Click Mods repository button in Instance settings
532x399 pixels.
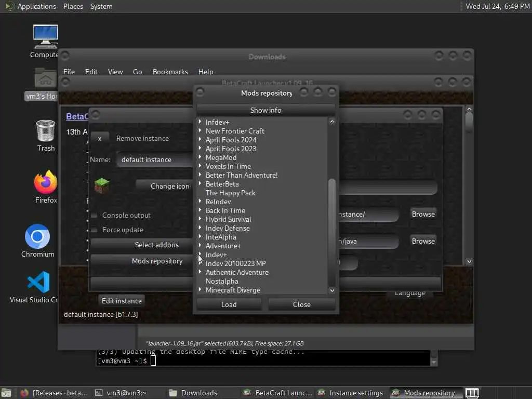(x=142, y=261)
